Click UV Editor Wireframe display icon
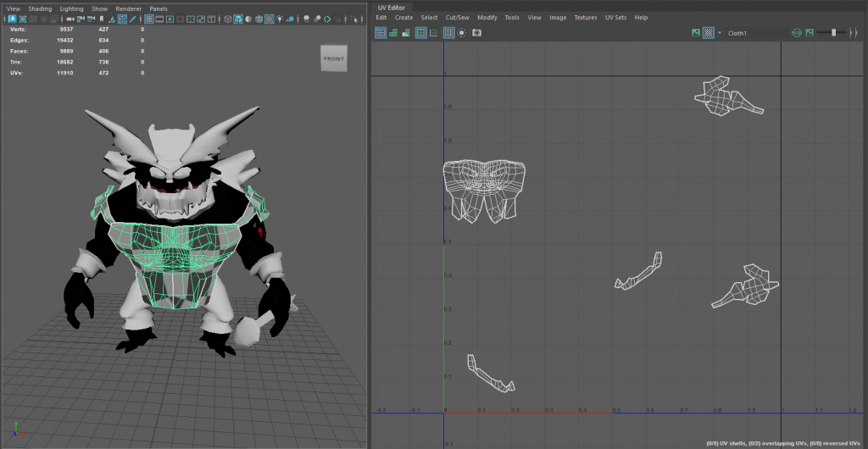 381,33
